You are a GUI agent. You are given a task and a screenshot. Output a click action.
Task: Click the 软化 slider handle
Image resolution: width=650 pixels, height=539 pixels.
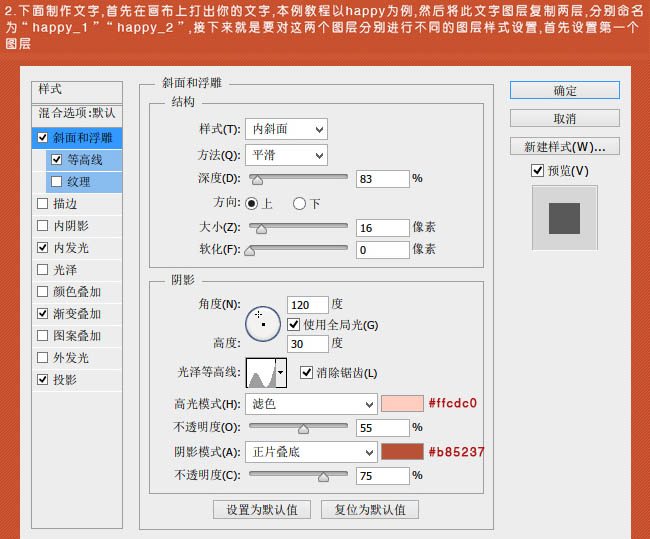(x=250, y=250)
